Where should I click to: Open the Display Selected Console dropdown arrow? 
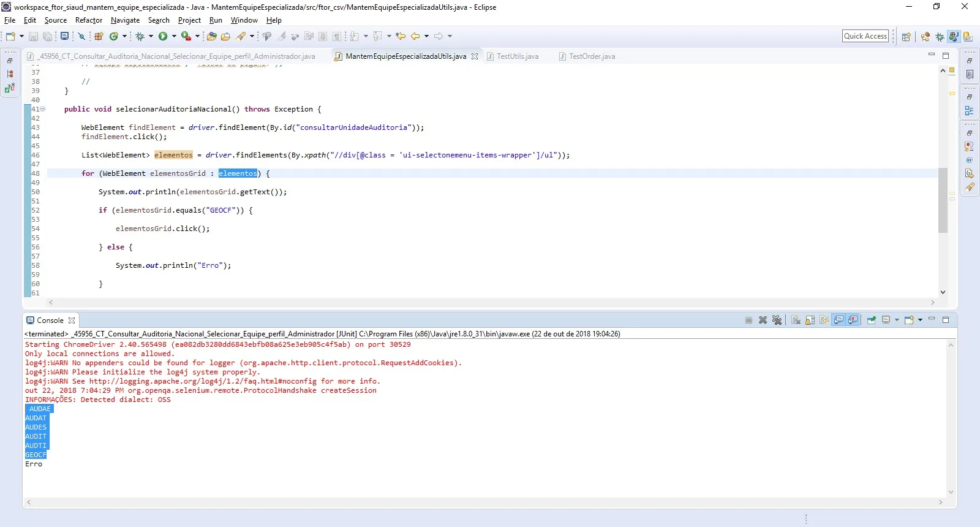tap(897, 320)
